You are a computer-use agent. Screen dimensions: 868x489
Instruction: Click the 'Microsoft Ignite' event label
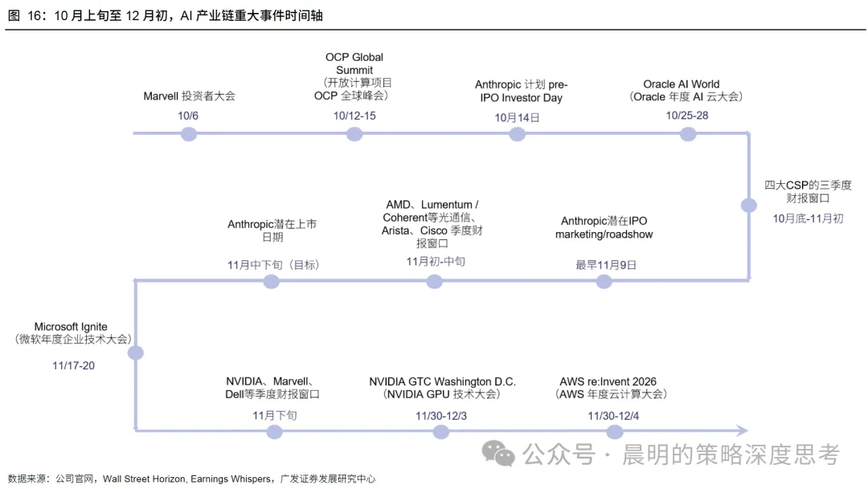72,333
